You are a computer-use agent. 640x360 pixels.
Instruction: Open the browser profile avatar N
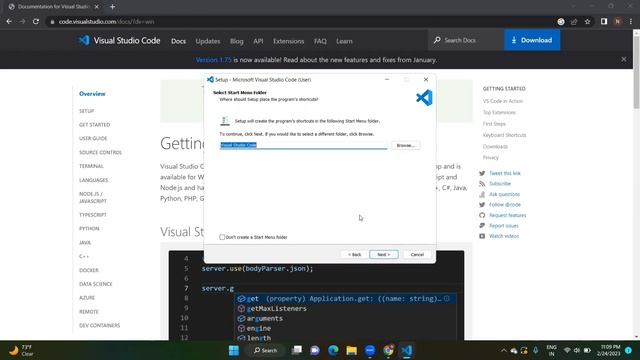618,21
